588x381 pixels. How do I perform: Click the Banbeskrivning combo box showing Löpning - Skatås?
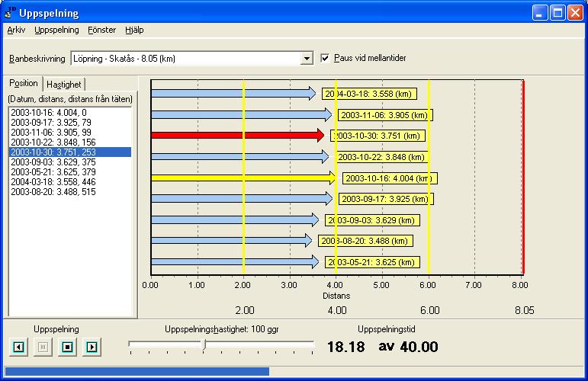191,59
